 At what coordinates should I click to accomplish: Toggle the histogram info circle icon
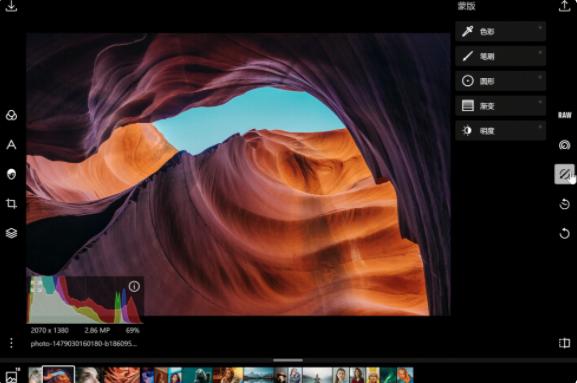point(134,286)
